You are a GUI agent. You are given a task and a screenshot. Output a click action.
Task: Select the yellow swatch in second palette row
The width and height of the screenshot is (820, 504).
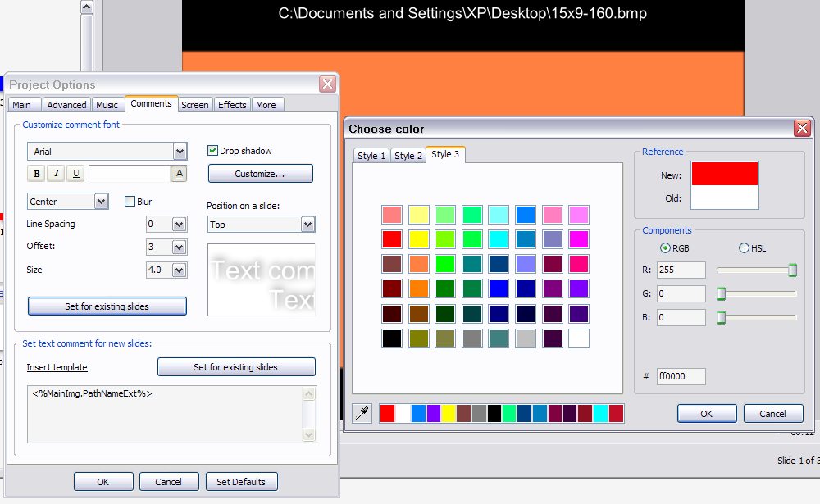click(x=419, y=239)
